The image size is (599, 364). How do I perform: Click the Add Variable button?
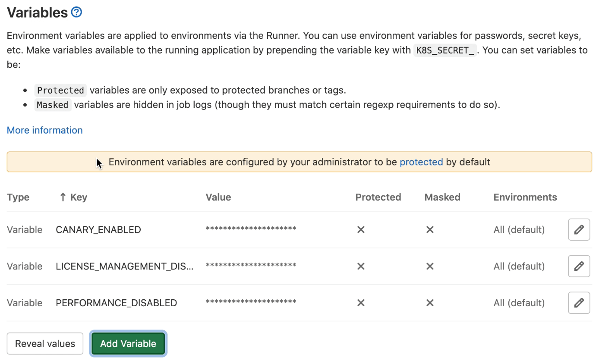point(128,343)
